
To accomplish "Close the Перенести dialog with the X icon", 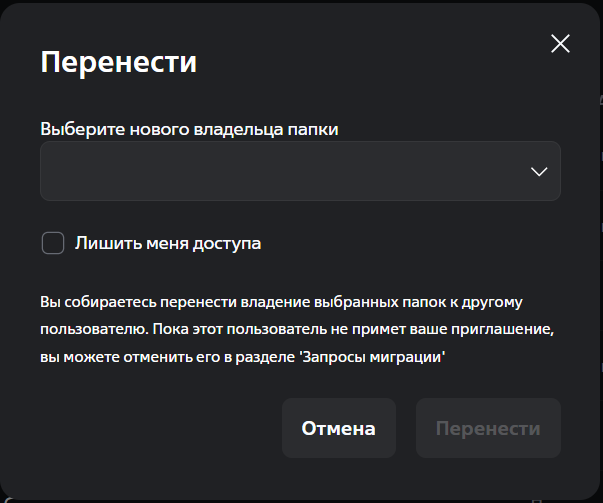I will (560, 43).
